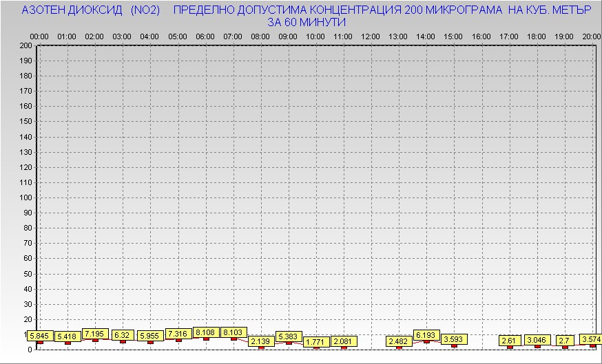This screenshot has width=602, height=364.
Task: Click the red marker under 6.193 label
Action: point(426,341)
